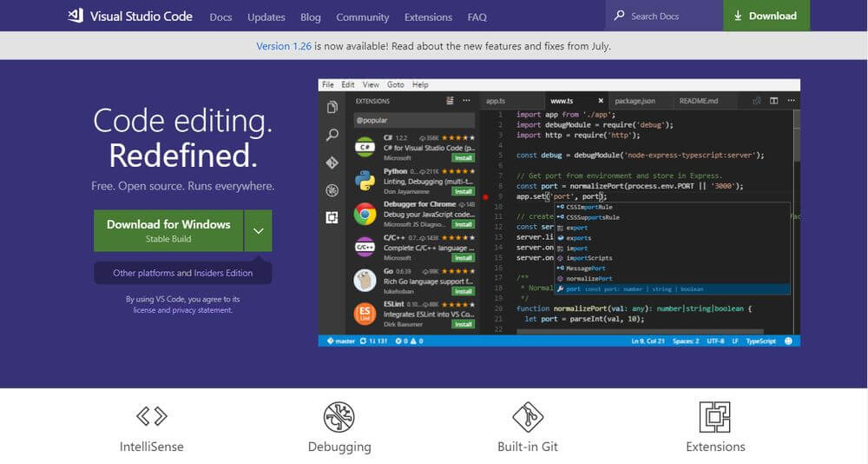
Task: Click the Built-in Git feature icon
Action: click(x=528, y=417)
